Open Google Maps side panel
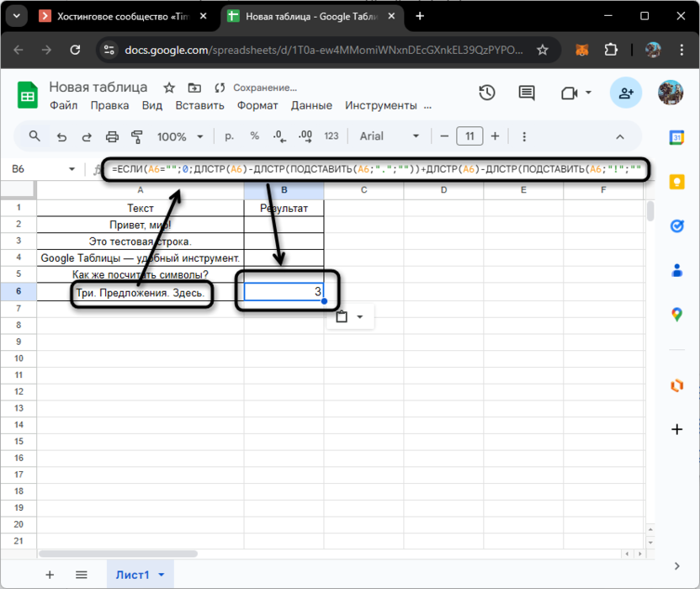Viewport: 700px width, 589px height. (x=676, y=315)
